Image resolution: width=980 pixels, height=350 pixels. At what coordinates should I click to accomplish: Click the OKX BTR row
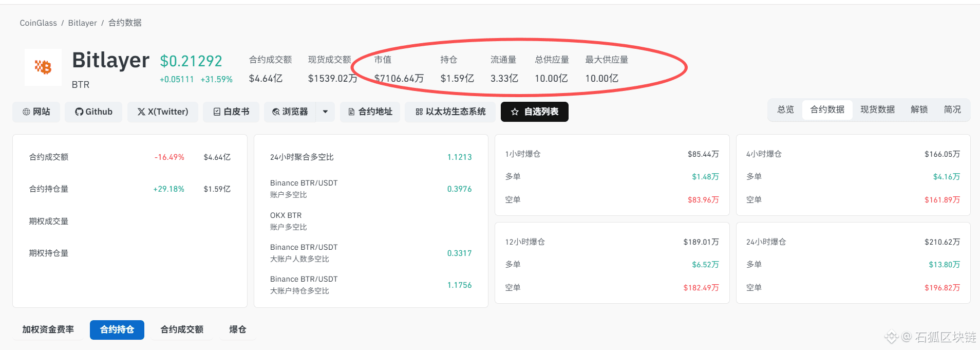click(x=371, y=221)
